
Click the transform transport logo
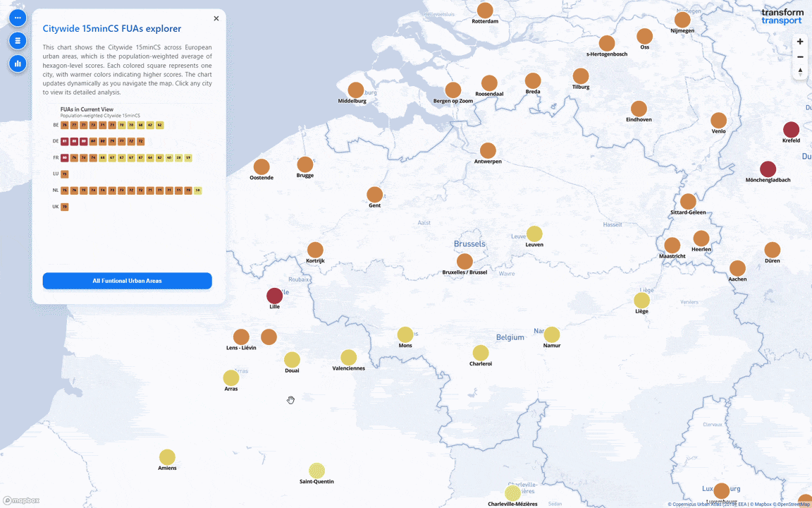pyautogui.click(x=782, y=17)
